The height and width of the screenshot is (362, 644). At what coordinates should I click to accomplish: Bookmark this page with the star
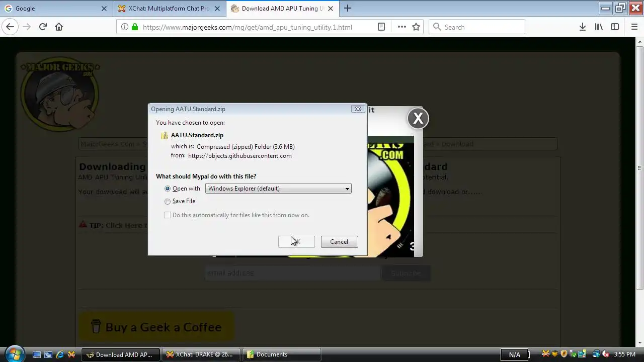[416, 27]
